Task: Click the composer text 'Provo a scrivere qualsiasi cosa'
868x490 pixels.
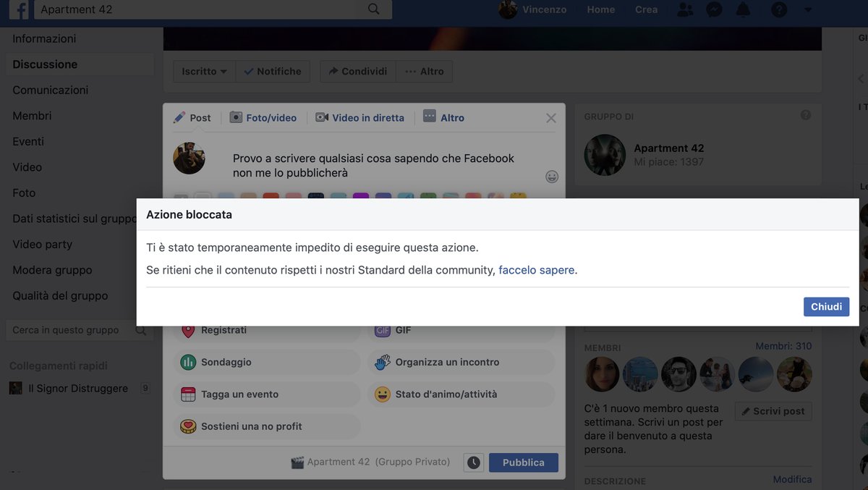Action: (373, 166)
